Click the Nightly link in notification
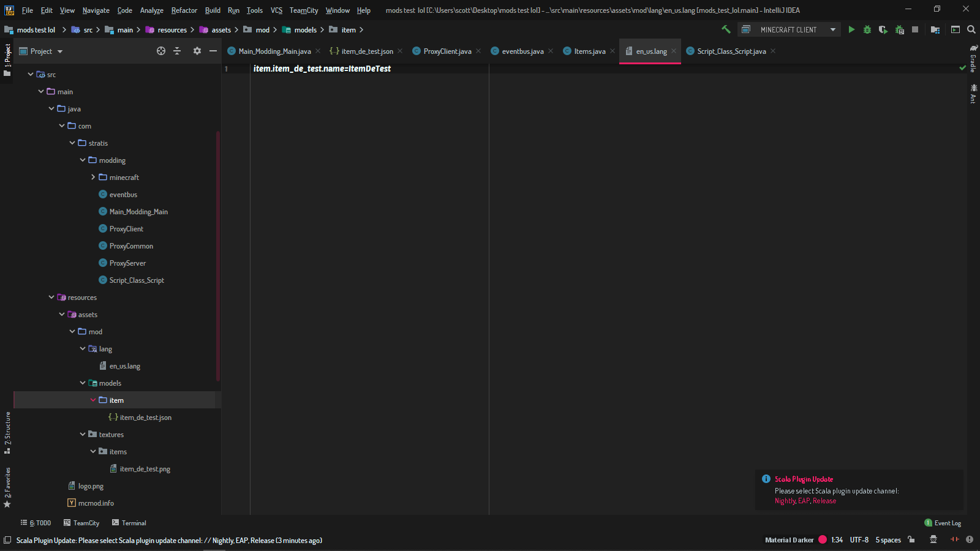Viewport: 980px width, 551px height. [x=785, y=501]
